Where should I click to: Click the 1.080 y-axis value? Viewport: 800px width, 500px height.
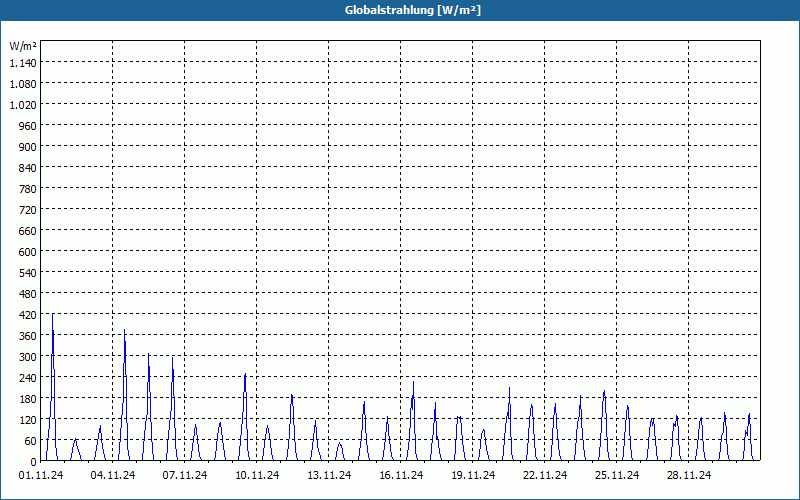23,84
